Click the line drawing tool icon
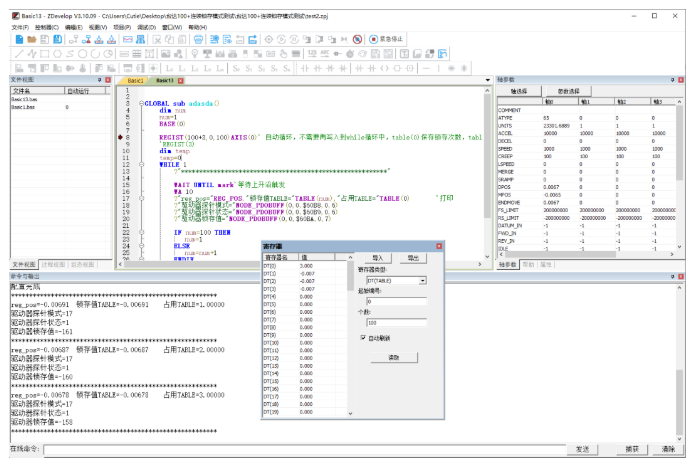The height and width of the screenshot is (468, 695). pos(19,54)
